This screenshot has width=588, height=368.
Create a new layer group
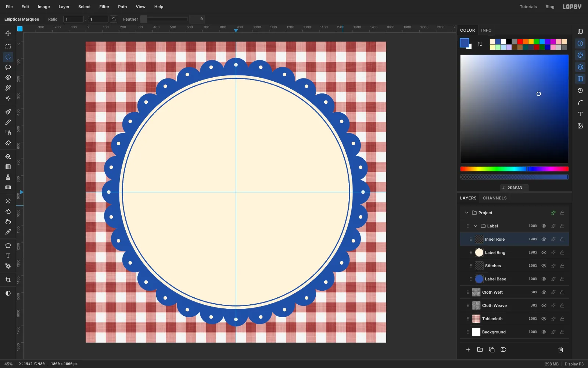(480, 350)
